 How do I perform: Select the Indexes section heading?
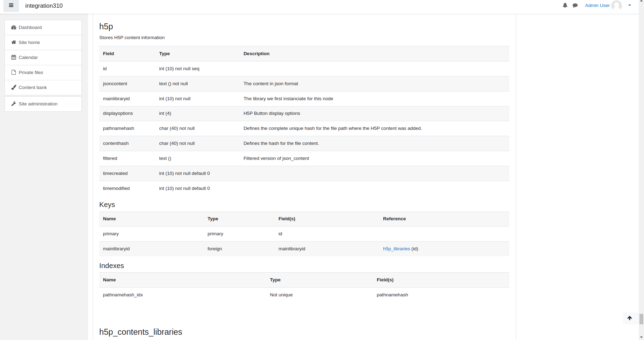coord(111,266)
